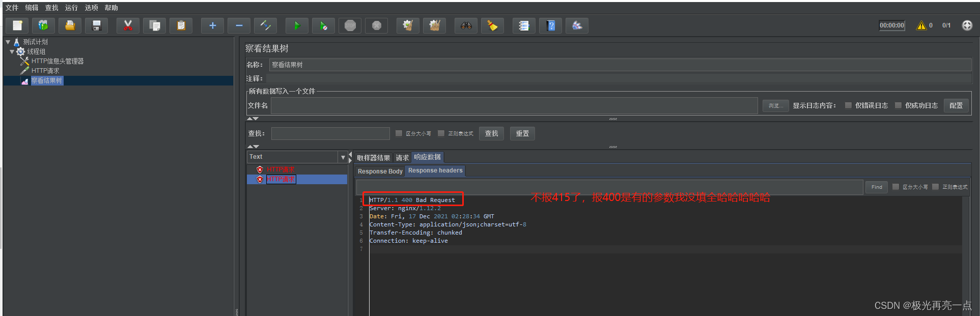Image resolution: width=980 pixels, height=316 pixels.
Task: Open search with binoculars icon
Action: click(x=466, y=25)
